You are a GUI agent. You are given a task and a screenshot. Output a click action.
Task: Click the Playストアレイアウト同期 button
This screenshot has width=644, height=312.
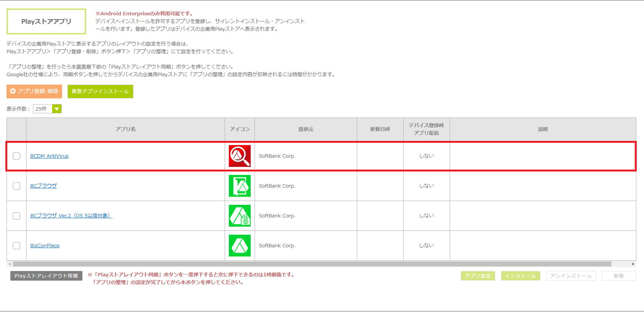(46, 276)
